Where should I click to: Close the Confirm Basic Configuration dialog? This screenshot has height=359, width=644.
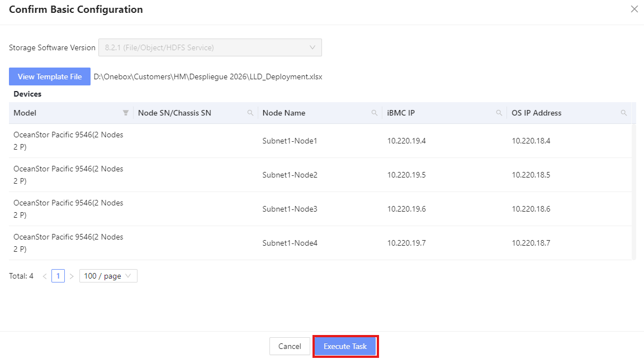tap(634, 9)
